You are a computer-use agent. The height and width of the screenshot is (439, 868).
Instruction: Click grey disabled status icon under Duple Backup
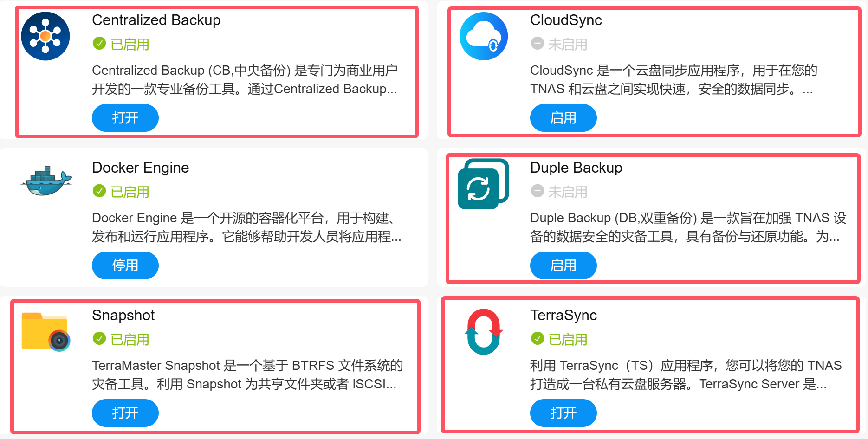538,191
